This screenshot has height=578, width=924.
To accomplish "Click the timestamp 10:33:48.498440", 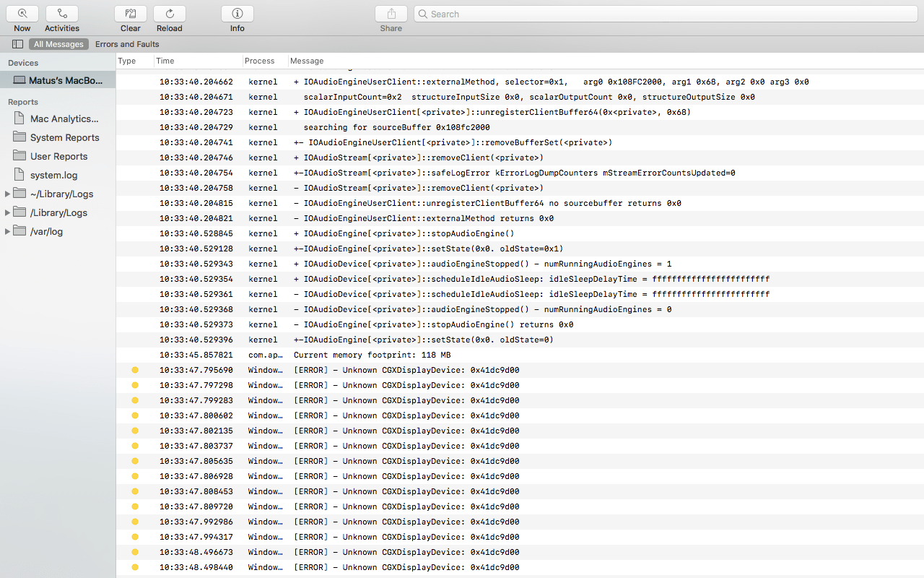I will pos(196,567).
